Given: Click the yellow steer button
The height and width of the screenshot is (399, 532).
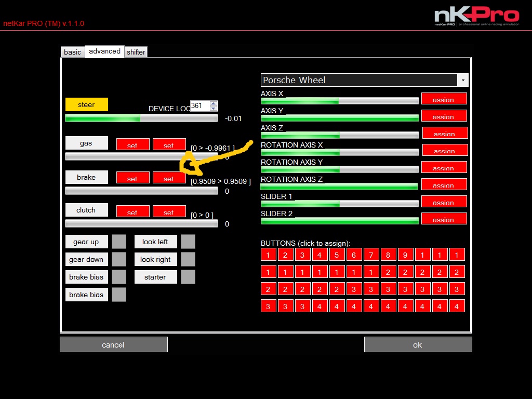Looking at the screenshot, I should pyautogui.click(x=87, y=104).
